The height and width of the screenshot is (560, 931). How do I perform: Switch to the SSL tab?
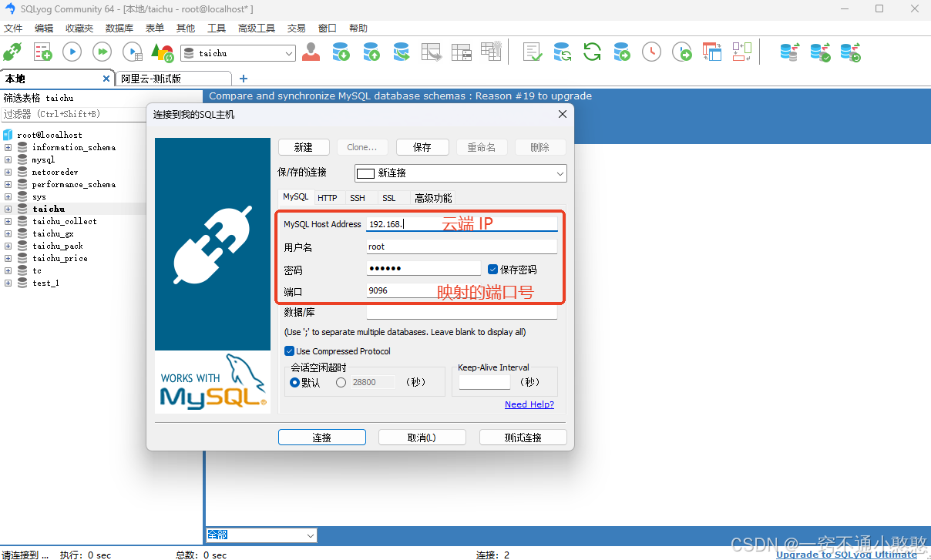pos(389,198)
